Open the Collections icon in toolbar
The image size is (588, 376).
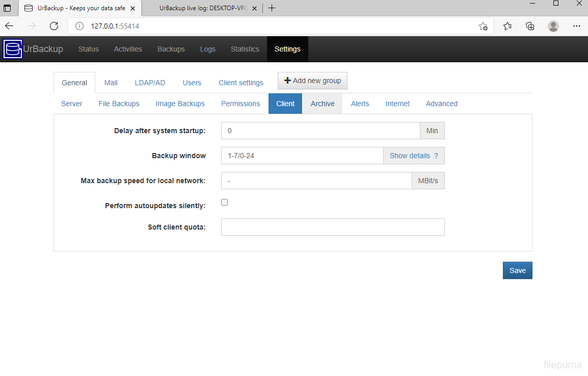(530, 26)
